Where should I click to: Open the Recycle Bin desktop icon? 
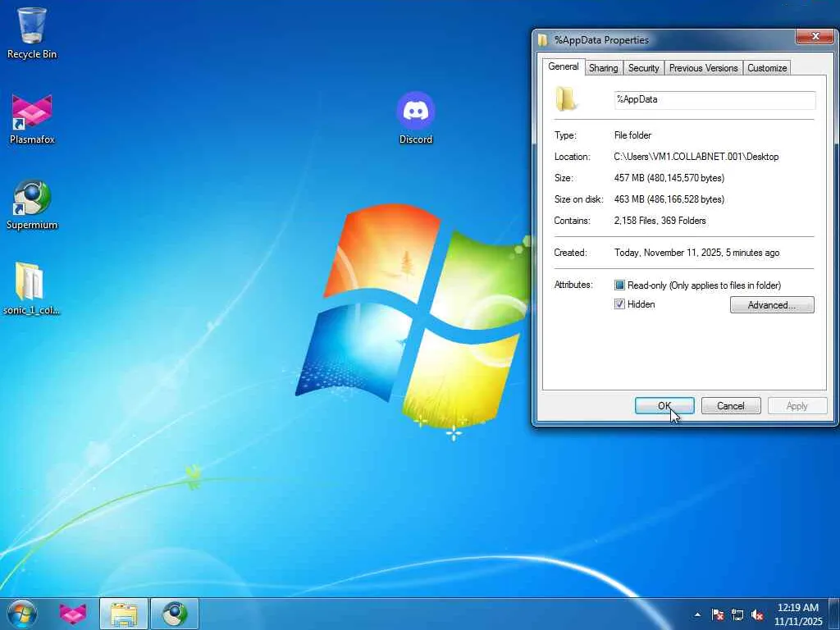click(x=32, y=33)
